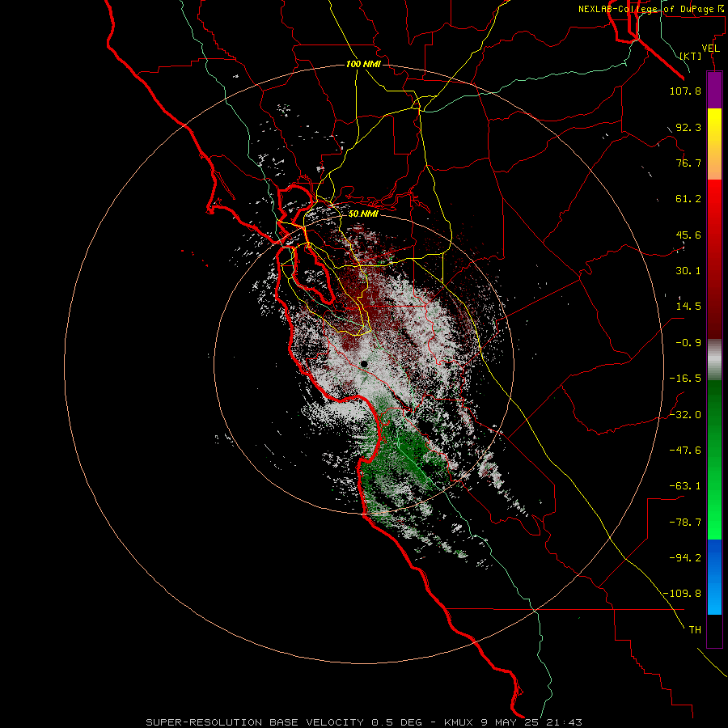Click the -16.5 legend value
The image size is (728, 728).
(x=685, y=379)
